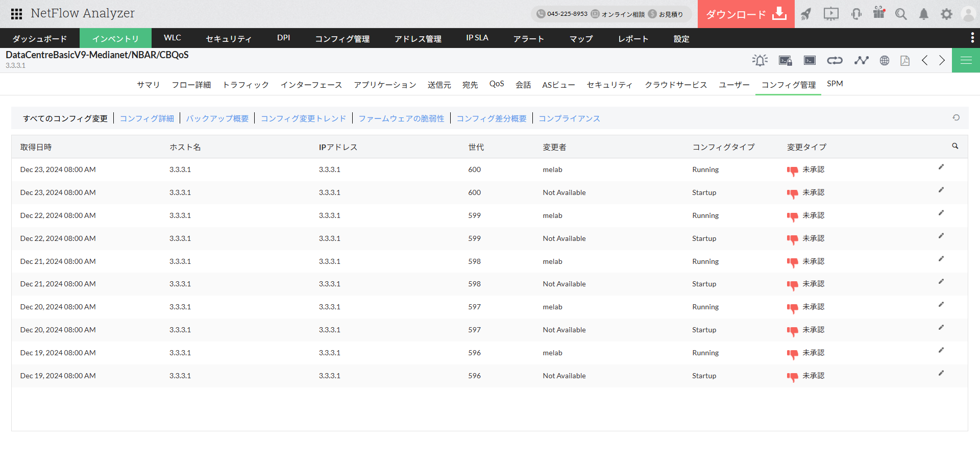Open the terminal console icon
980x465 pixels.
coord(810,60)
